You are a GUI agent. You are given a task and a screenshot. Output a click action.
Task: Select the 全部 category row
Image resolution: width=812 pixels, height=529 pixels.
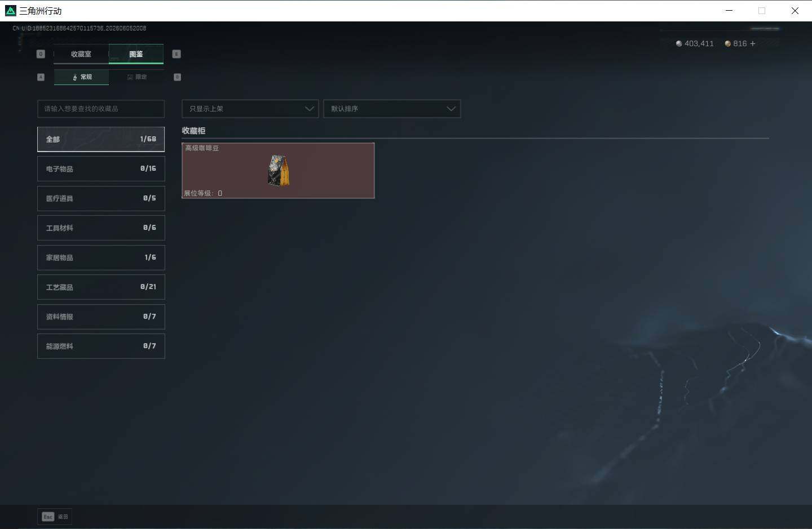point(101,139)
